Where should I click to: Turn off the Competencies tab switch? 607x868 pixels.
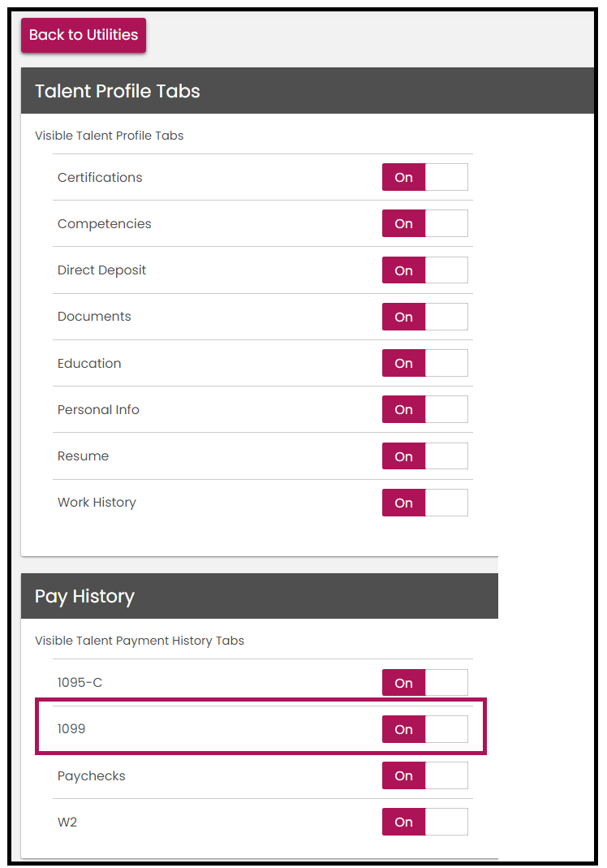click(x=424, y=223)
